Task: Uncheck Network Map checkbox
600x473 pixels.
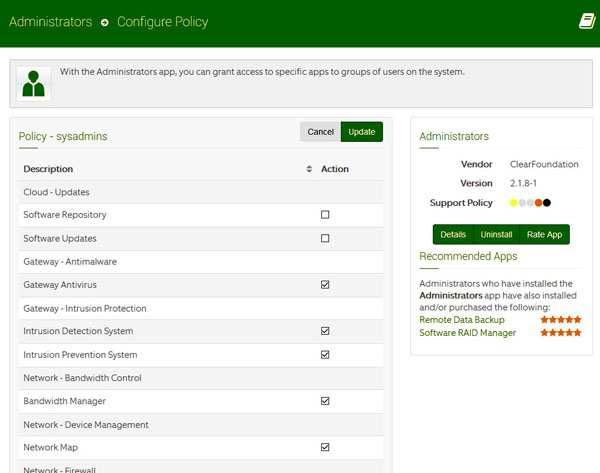Action: (325, 447)
